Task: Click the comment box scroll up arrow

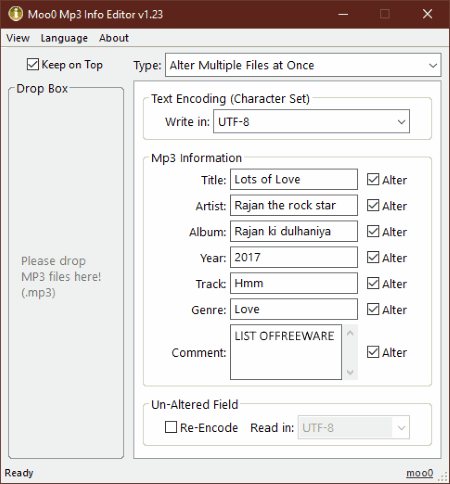Action: click(350, 333)
